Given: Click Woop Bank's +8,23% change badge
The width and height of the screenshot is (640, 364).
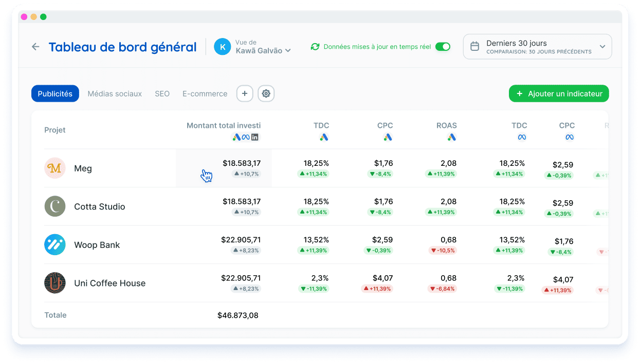Looking at the screenshot, I should point(246,251).
